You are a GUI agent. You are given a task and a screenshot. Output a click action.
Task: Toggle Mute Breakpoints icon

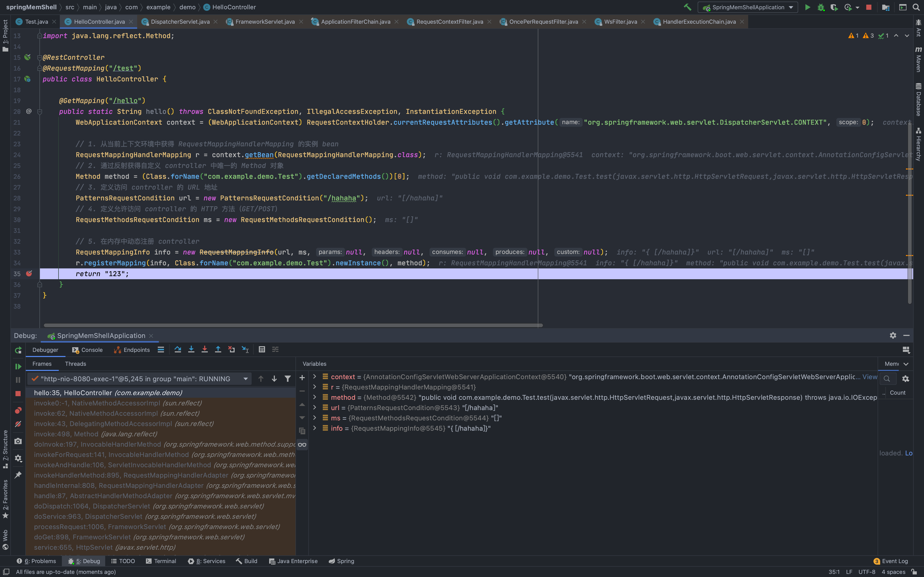coord(18,424)
